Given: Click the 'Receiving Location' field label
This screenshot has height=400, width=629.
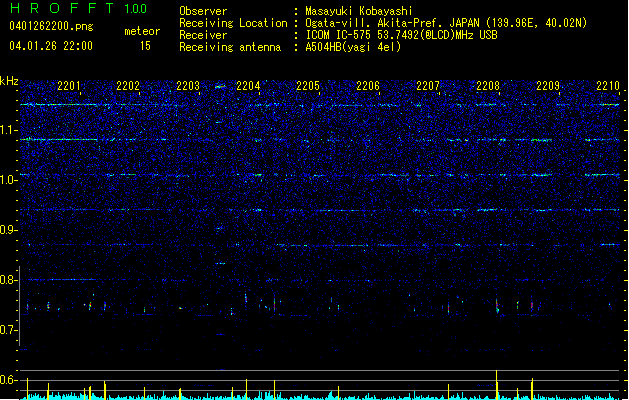Looking at the screenshot, I should [233, 23].
